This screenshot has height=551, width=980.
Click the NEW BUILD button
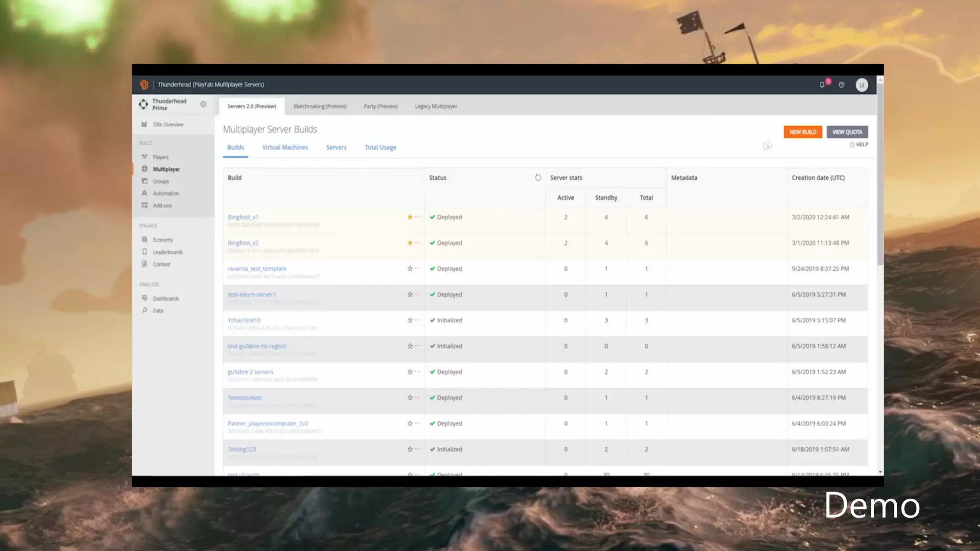pos(802,132)
